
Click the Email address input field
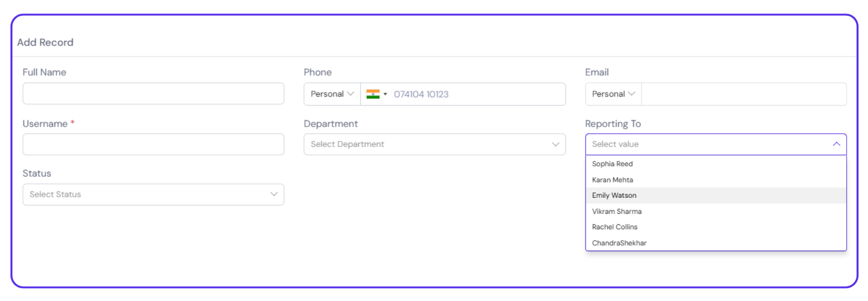744,94
